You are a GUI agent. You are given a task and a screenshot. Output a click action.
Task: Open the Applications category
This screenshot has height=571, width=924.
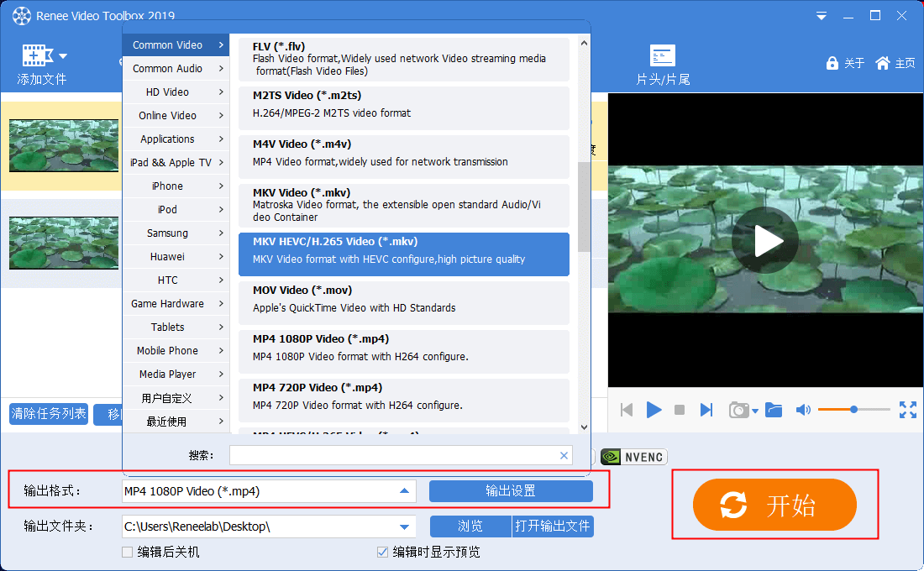coord(176,139)
